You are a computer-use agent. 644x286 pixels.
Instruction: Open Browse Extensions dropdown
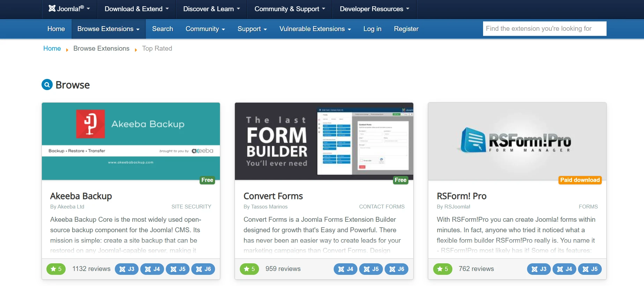tap(109, 29)
